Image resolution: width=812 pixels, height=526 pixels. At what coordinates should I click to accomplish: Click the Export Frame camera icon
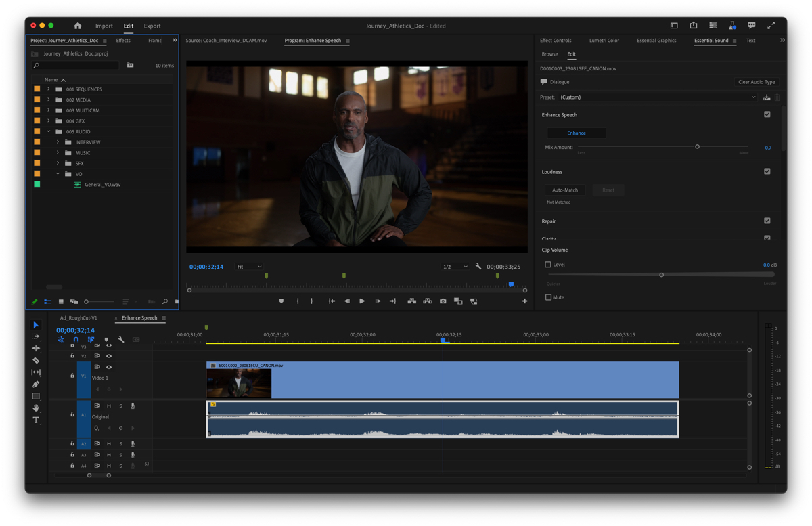coord(443,301)
